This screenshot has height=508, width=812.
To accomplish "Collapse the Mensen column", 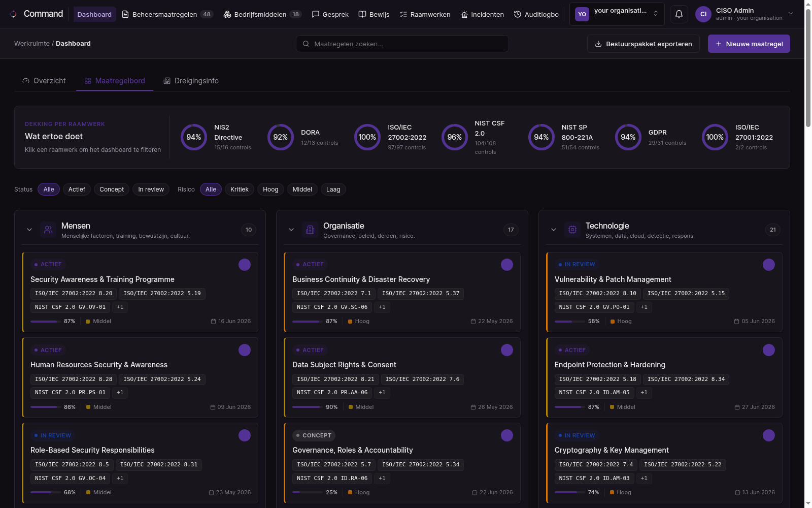I will (x=29, y=230).
